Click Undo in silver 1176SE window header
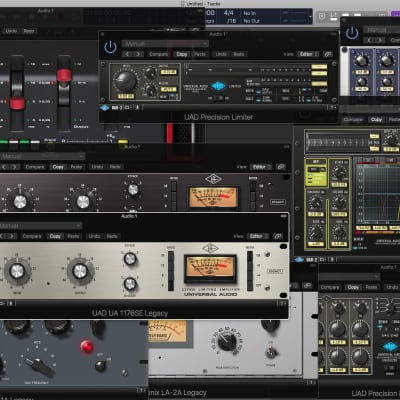This screenshot has height=400, width=400. 94,236
